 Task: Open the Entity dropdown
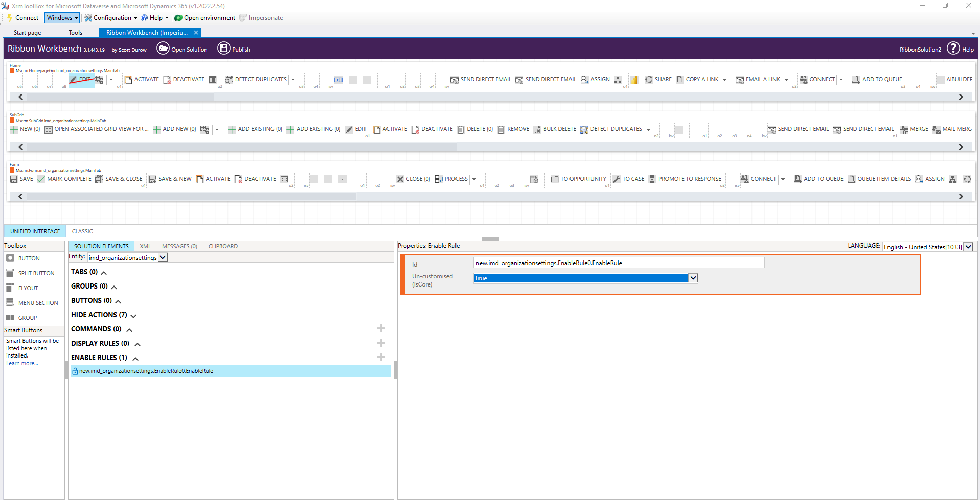pyautogui.click(x=163, y=258)
